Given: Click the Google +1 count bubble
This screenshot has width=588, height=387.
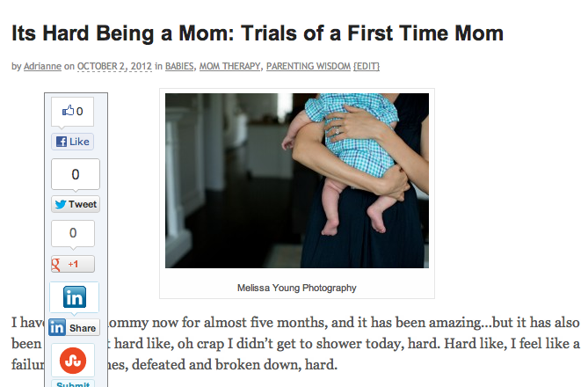Looking at the screenshot, I should point(75,233).
